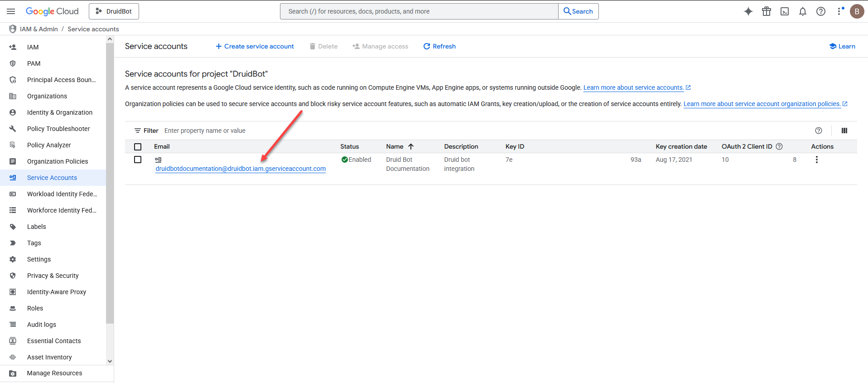
Task: Open column display options icon
Action: pyautogui.click(x=844, y=131)
